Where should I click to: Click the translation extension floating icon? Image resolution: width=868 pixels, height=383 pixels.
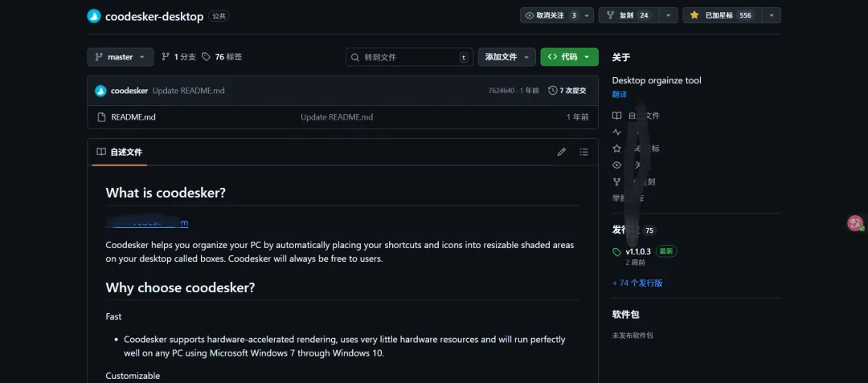(855, 223)
